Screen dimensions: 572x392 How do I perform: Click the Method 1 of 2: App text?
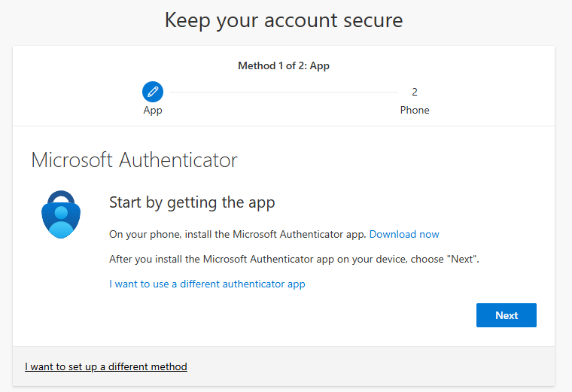coord(284,65)
